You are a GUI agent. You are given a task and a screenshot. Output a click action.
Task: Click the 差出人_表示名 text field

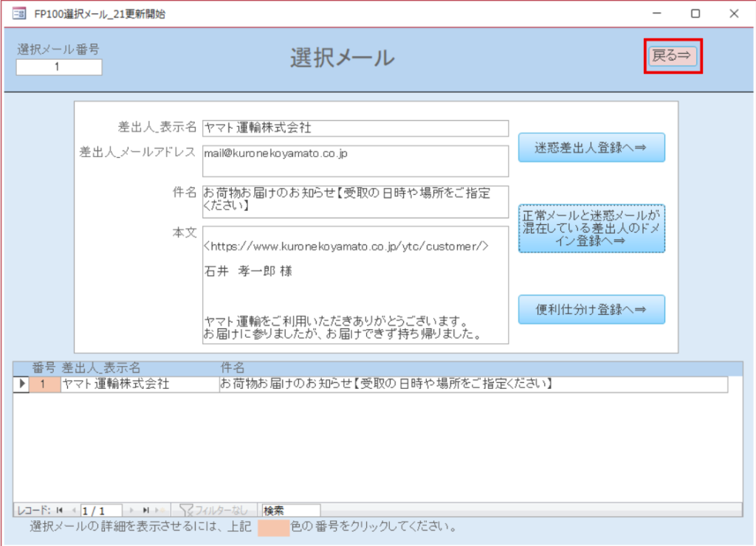point(355,128)
